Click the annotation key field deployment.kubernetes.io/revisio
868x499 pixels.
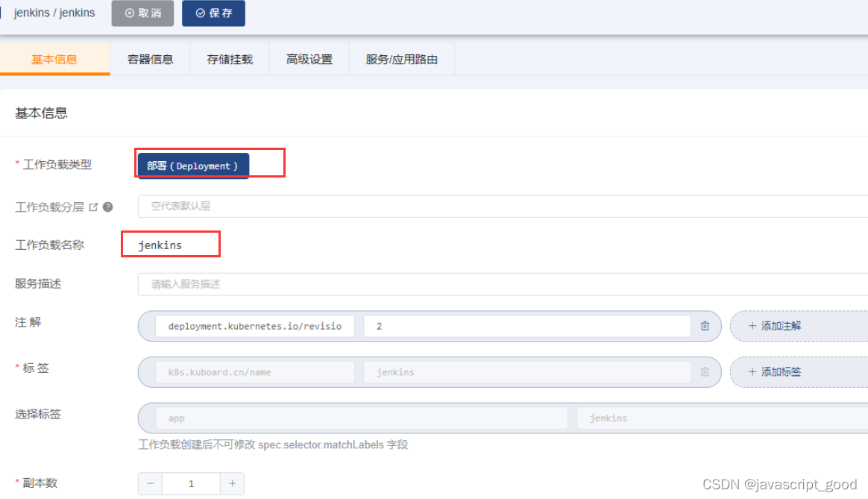pos(254,326)
